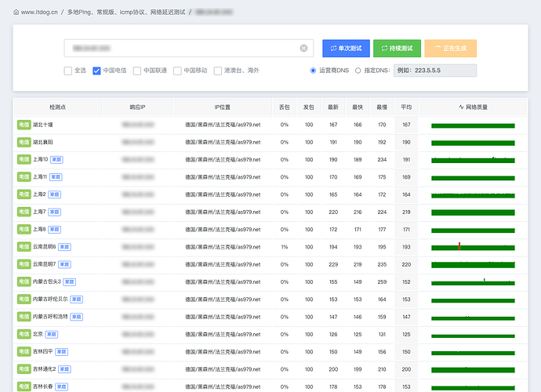
Task: Click the 正在生成 orange button
Action: point(451,49)
